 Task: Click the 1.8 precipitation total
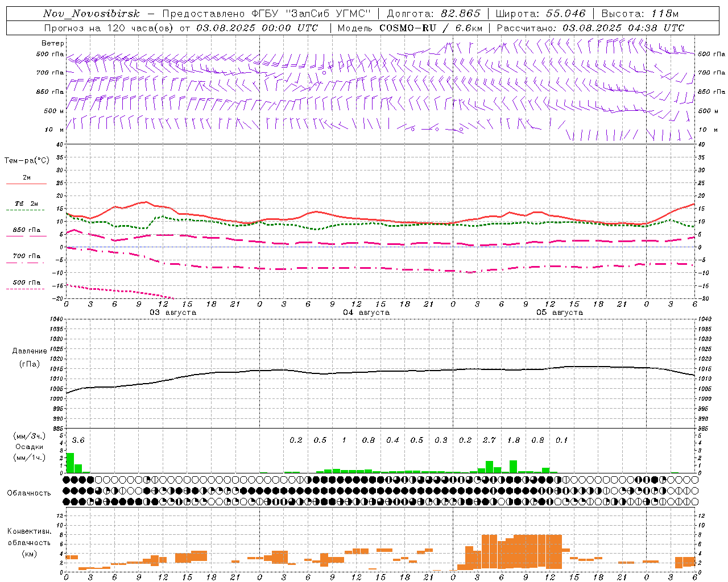(x=513, y=440)
